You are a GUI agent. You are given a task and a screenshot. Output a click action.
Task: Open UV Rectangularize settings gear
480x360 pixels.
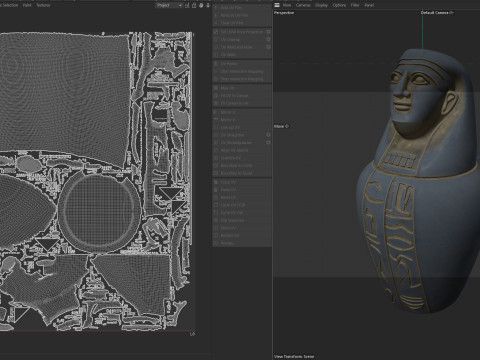pyautogui.click(x=268, y=143)
